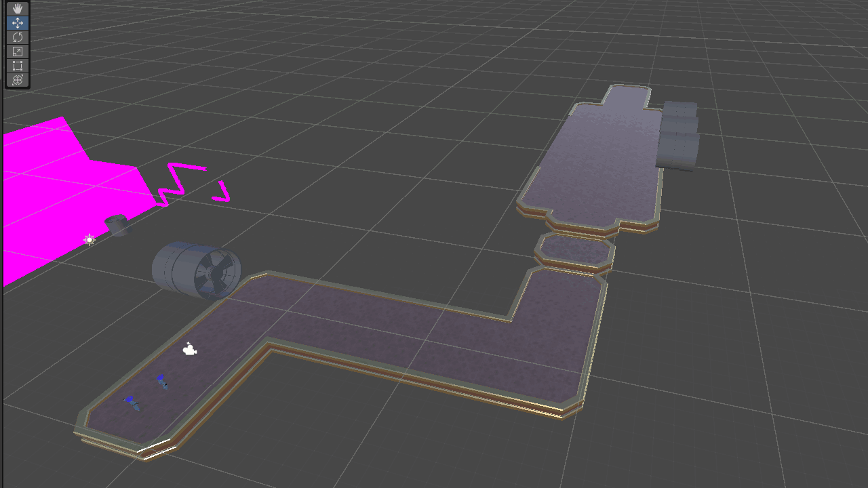Click the sun-shaped light gizmo
868x488 pixels.
[90, 239]
